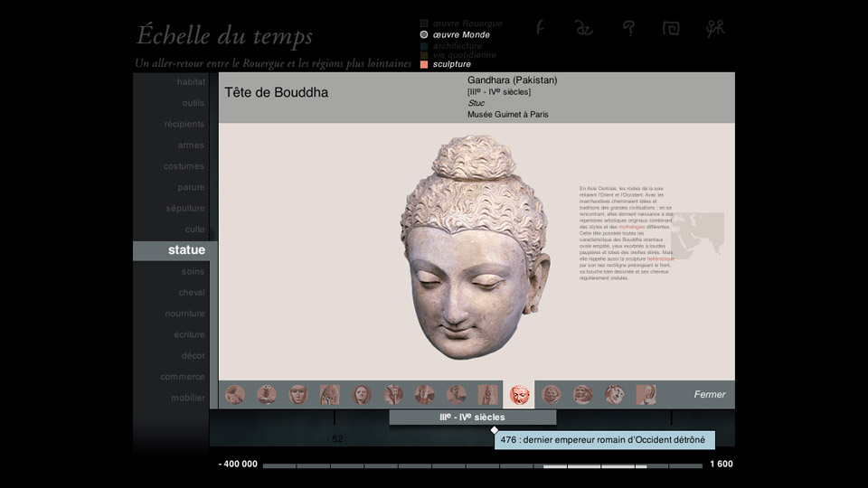Close the detail view with Fermer
Viewport: 868px width, 488px height.
(710, 395)
